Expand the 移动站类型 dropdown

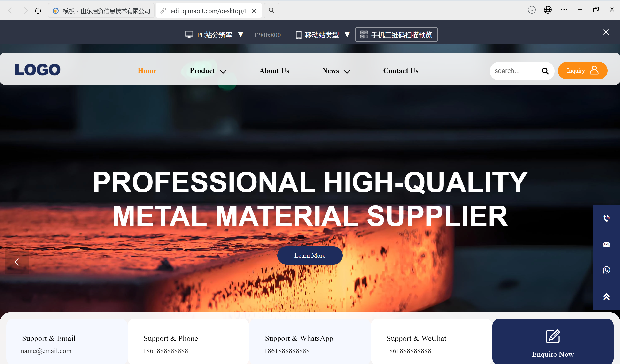point(323,35)
